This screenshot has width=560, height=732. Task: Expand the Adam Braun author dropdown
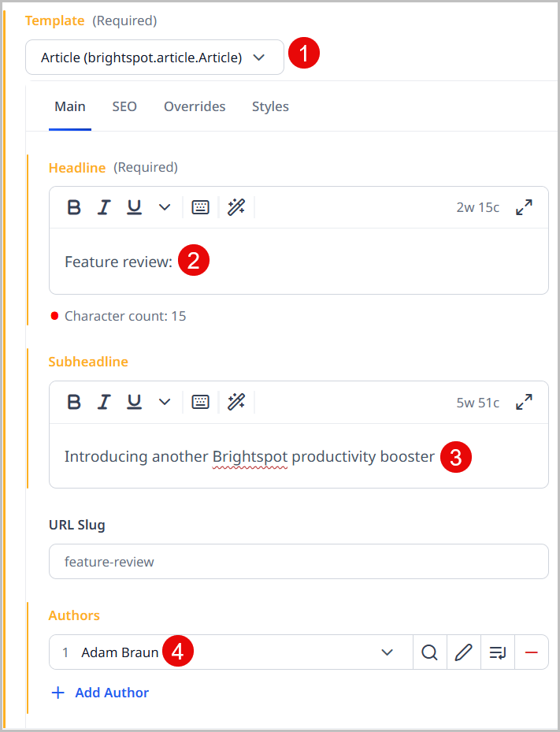(386, 652)
